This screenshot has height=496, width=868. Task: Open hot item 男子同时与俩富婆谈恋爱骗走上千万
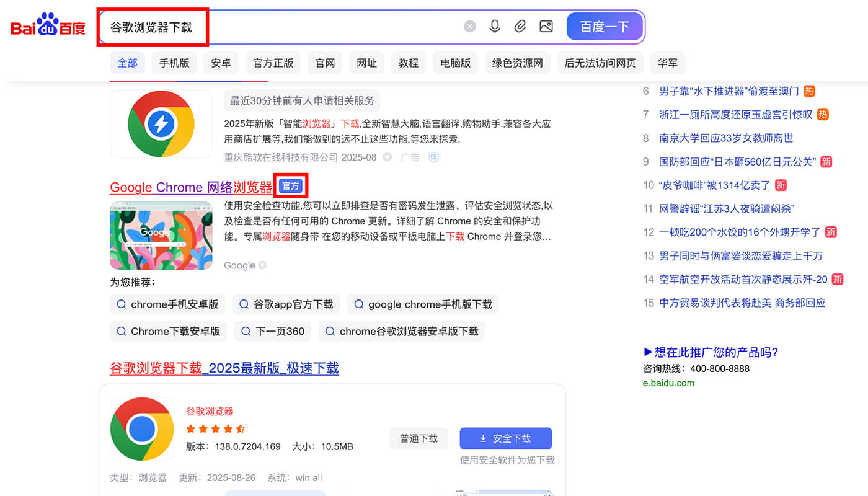[741, 255]
